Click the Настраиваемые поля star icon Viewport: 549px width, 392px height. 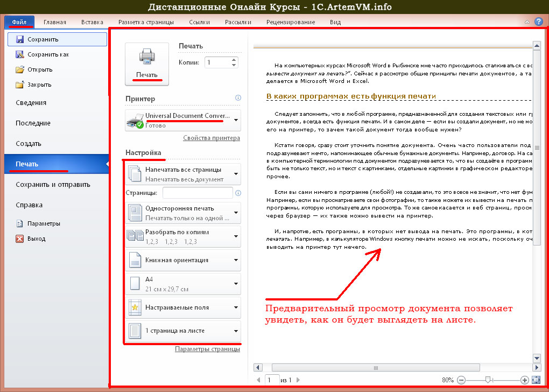tap(135, 307)
